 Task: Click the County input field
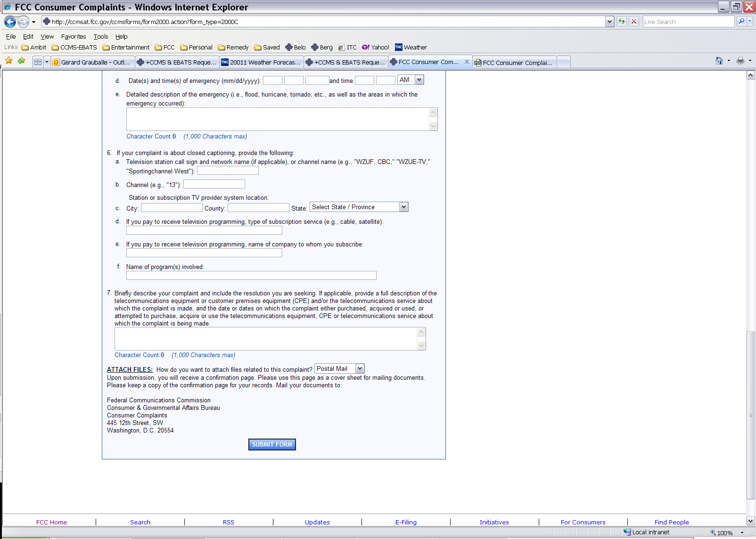click(258, 207)
